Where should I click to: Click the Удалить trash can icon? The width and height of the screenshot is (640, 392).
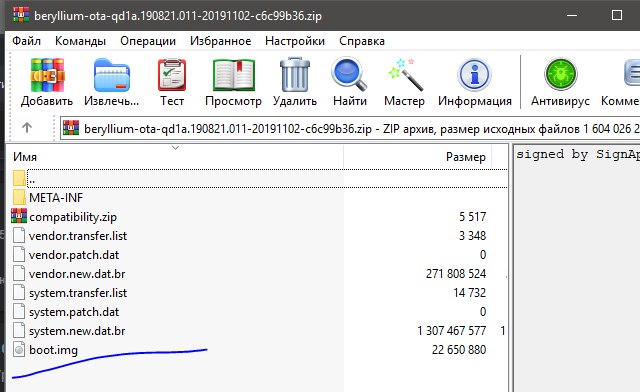(295, 75)
